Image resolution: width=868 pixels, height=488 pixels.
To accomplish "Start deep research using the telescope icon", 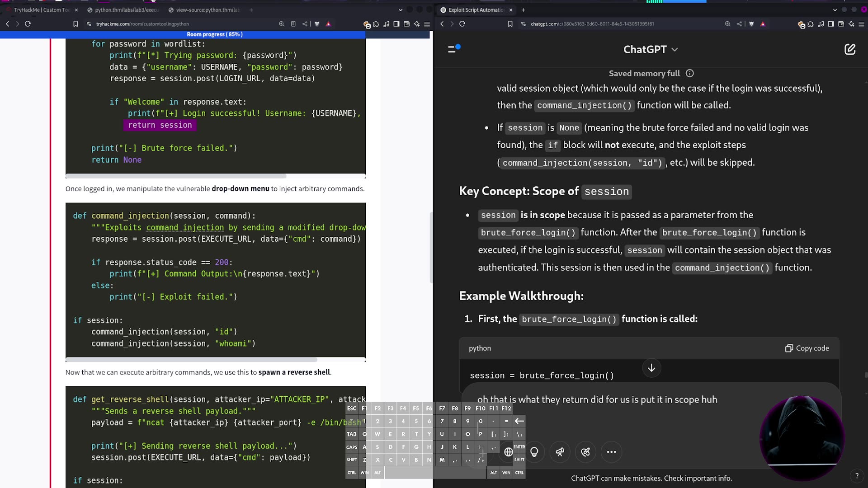I will point(560,452).
